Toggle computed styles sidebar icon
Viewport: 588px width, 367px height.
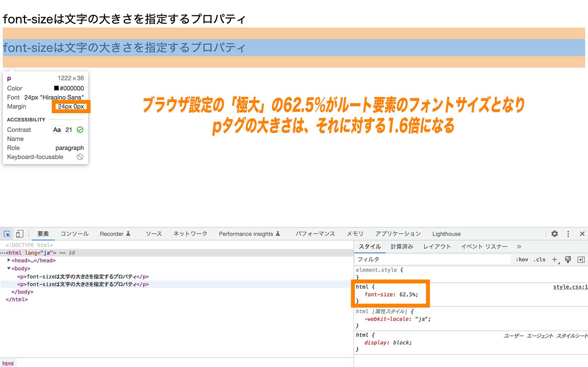coord(581,260)
